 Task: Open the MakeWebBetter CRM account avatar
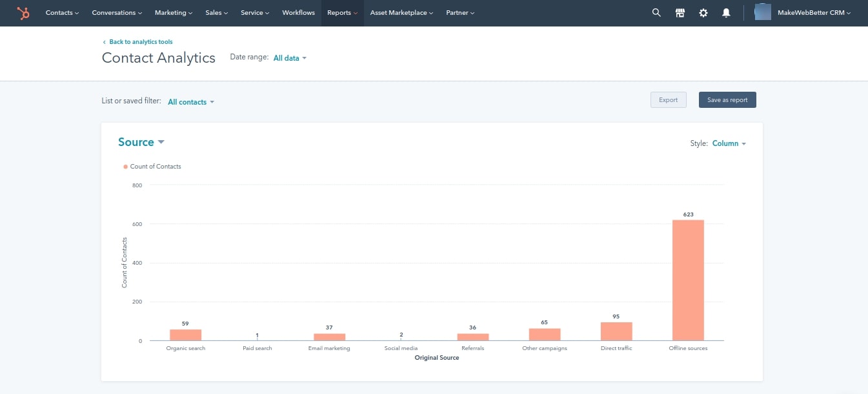tap(802, 12)
